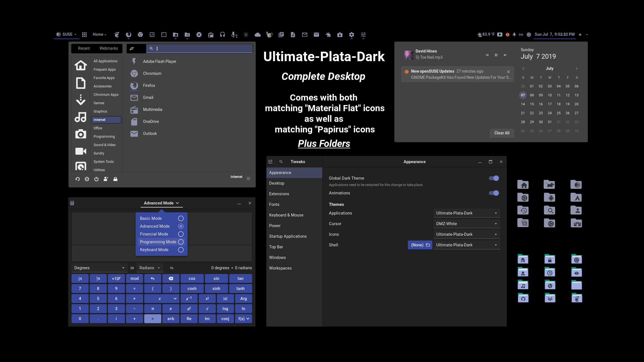Switch to the Webmarks tab

click(x=109, y=48)
